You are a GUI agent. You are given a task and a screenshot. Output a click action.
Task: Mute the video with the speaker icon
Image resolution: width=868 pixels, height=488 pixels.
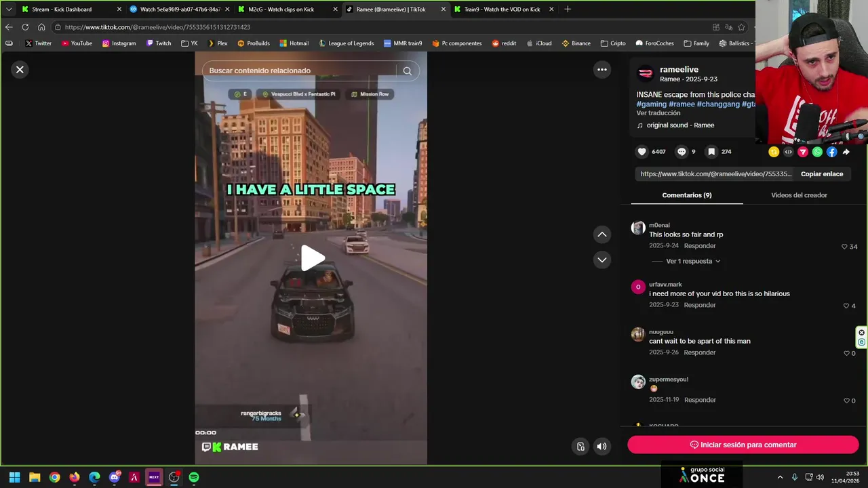601,446
